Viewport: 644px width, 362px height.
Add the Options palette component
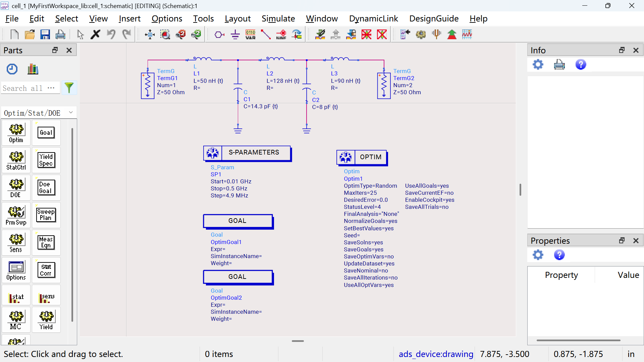point(16,270)
